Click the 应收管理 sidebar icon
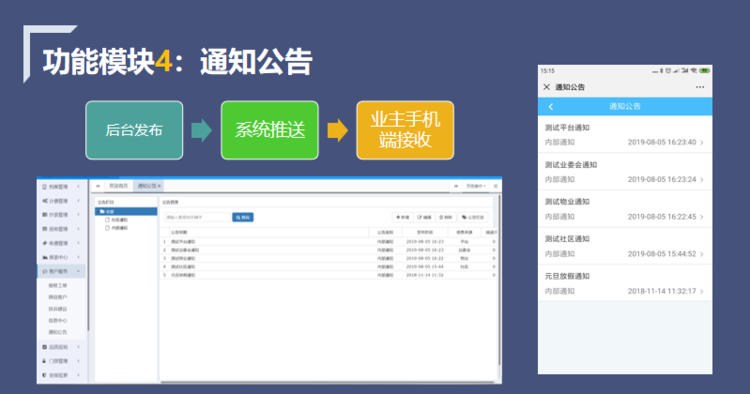Screen dimensions: 750x394 [44, 229]
